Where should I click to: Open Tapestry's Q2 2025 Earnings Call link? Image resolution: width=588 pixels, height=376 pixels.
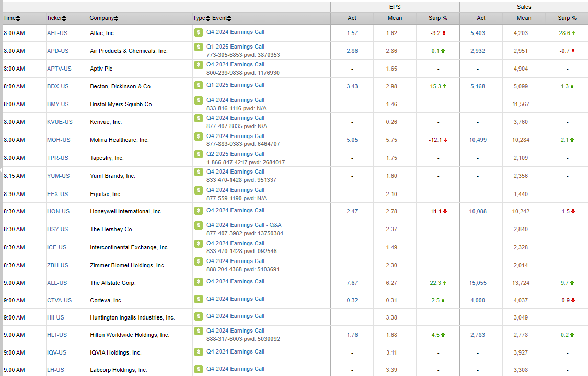236,154
